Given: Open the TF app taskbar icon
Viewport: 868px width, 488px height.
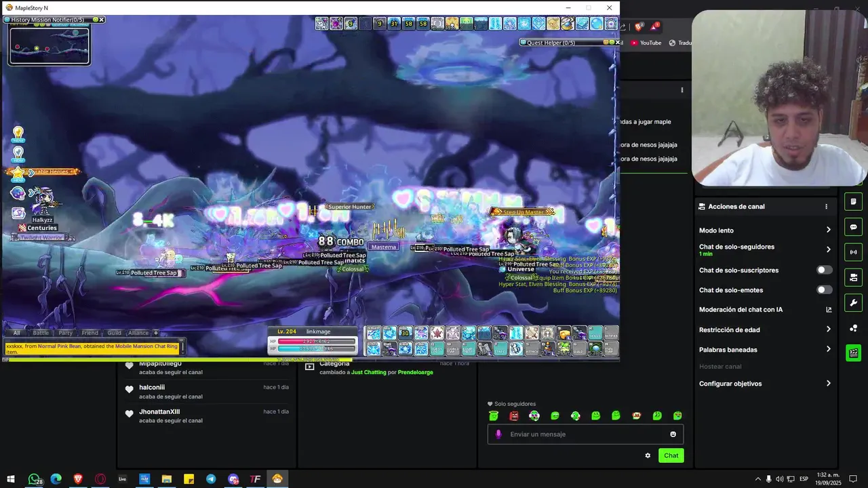Looking at the screenshot, I should coord(255,479).
